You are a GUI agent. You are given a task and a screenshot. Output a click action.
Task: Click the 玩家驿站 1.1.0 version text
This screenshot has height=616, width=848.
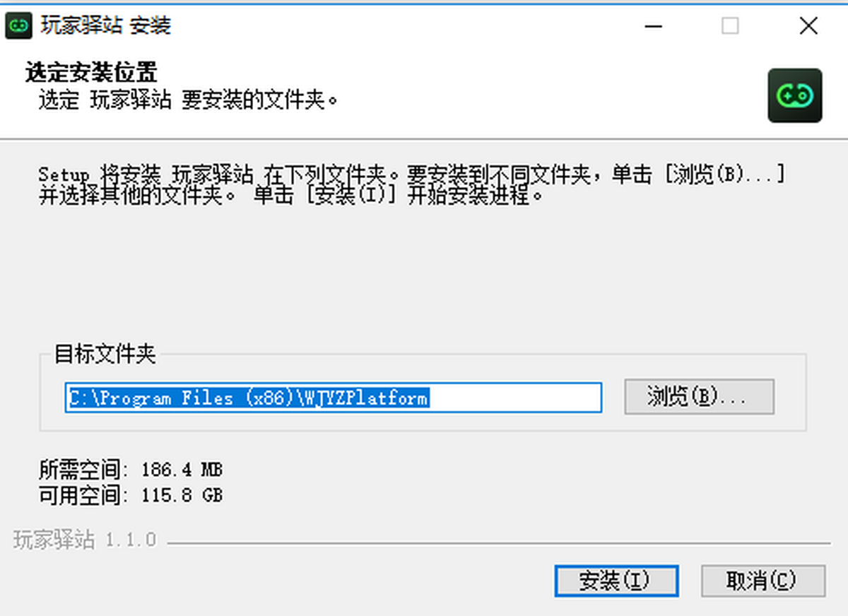click(x=84, y=540)
